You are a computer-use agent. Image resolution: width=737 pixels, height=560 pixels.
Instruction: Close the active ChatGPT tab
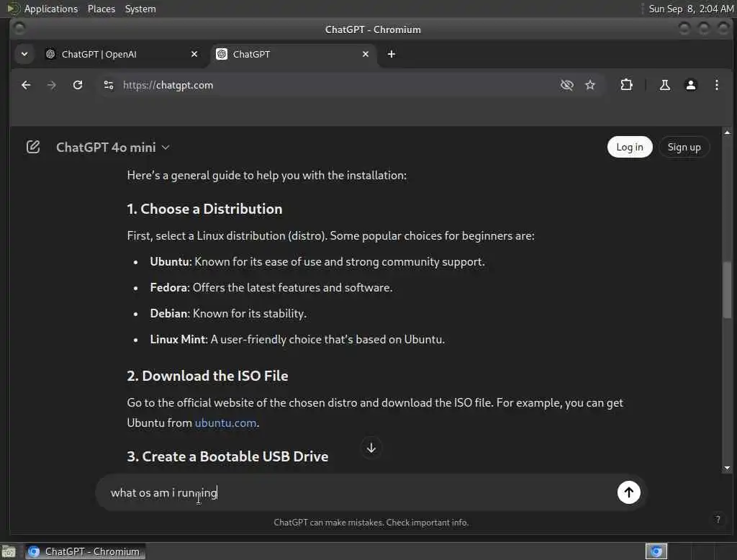tap(365, 54)
